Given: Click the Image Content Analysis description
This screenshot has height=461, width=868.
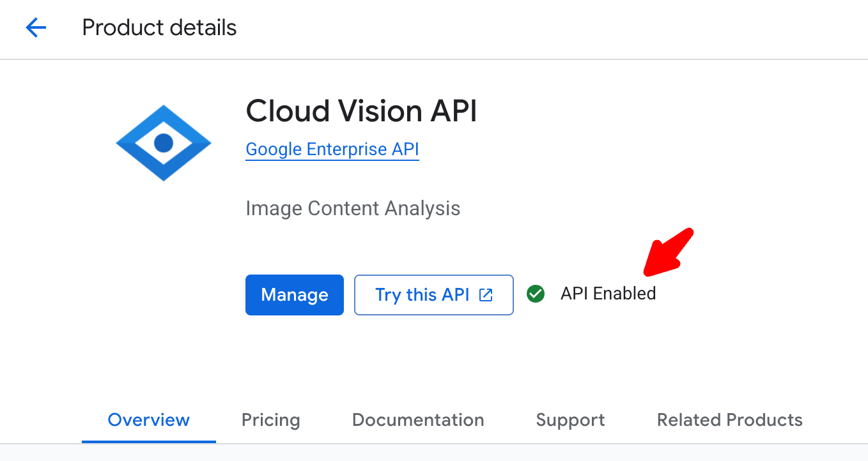Looking at the screenshot, I should (353, 209).
